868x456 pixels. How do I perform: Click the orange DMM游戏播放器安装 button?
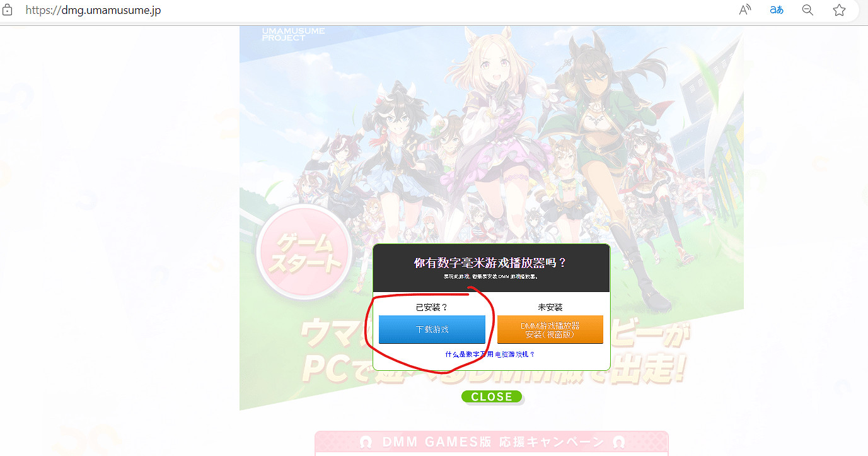coord(550,329)
